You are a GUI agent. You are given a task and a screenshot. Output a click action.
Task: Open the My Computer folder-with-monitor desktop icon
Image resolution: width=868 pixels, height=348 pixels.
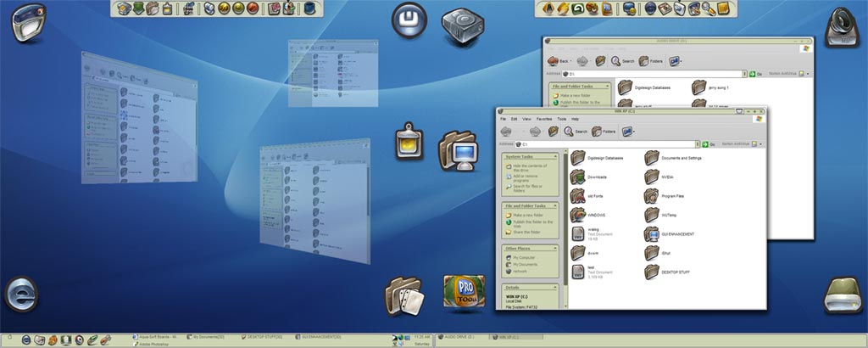pyautogui.click(x=458, y=150)
